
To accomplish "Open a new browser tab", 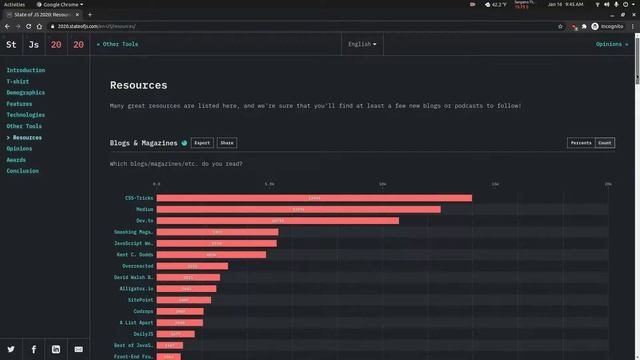I will coord(90,15).
